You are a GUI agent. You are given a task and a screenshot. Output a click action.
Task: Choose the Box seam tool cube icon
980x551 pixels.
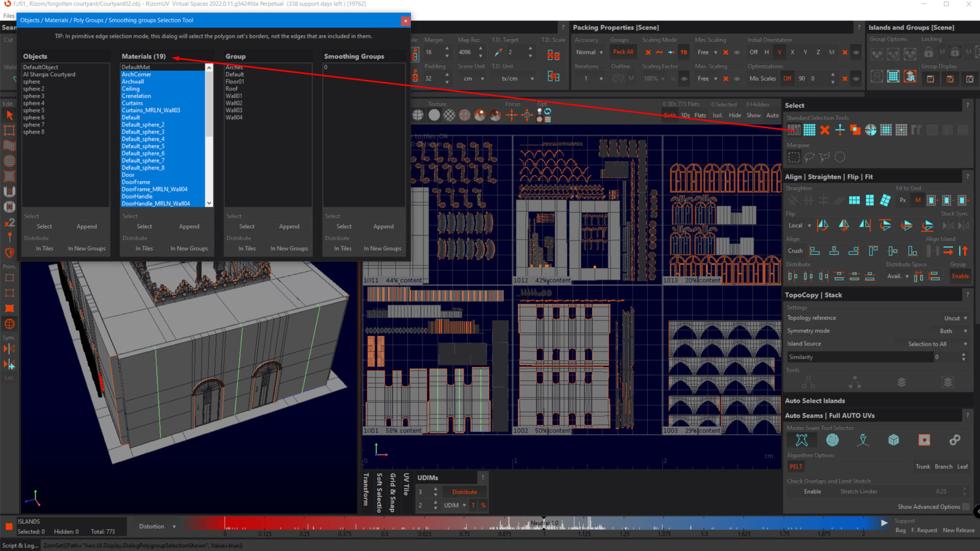tap(893, 440)
